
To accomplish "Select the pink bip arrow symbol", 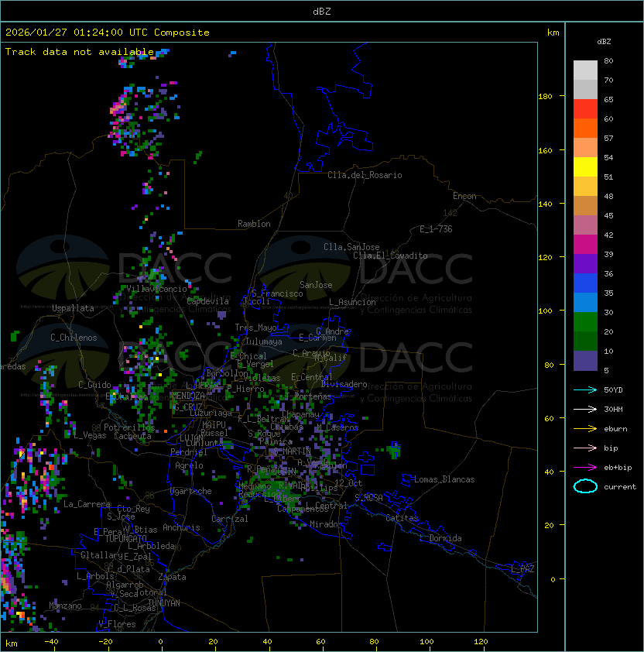I will click(x=585, y=448).
